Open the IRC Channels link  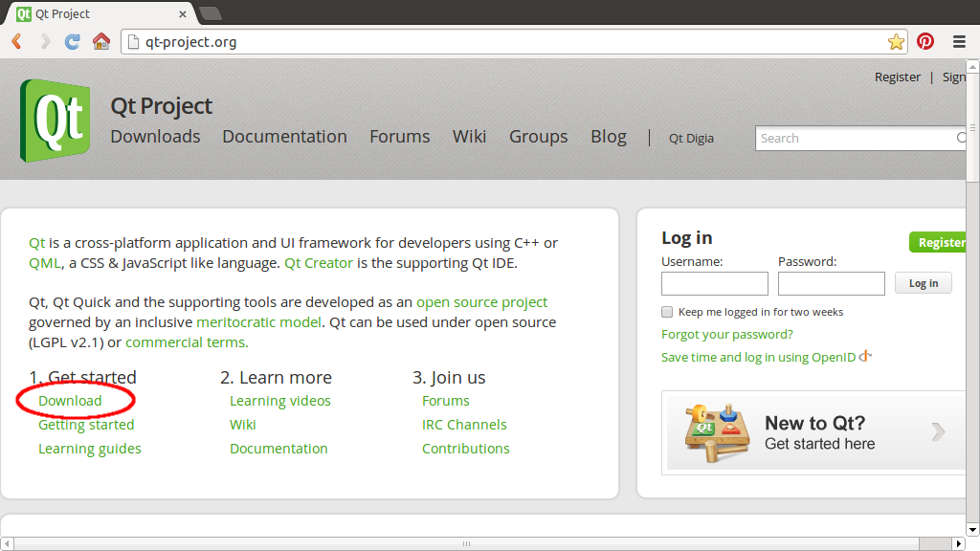coord(464,425)
